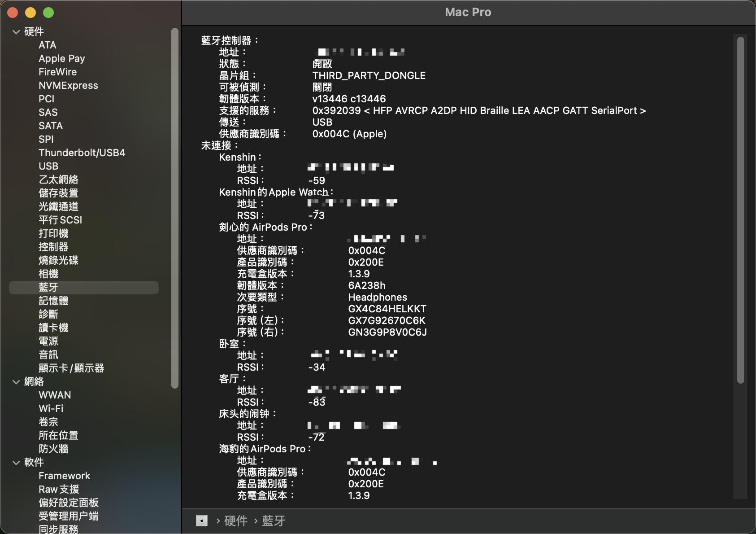The image size is (756, 534).
Task: Click left serial GX7G92670C6K
Action: tap(387, 321)
